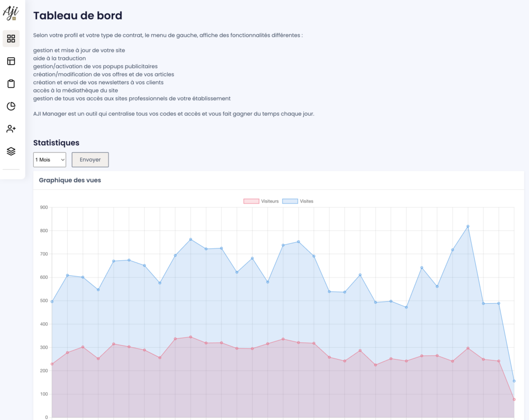Select the page layout icon in sidebar
Viewport: 529px width, 420px height.
point(11,61)
